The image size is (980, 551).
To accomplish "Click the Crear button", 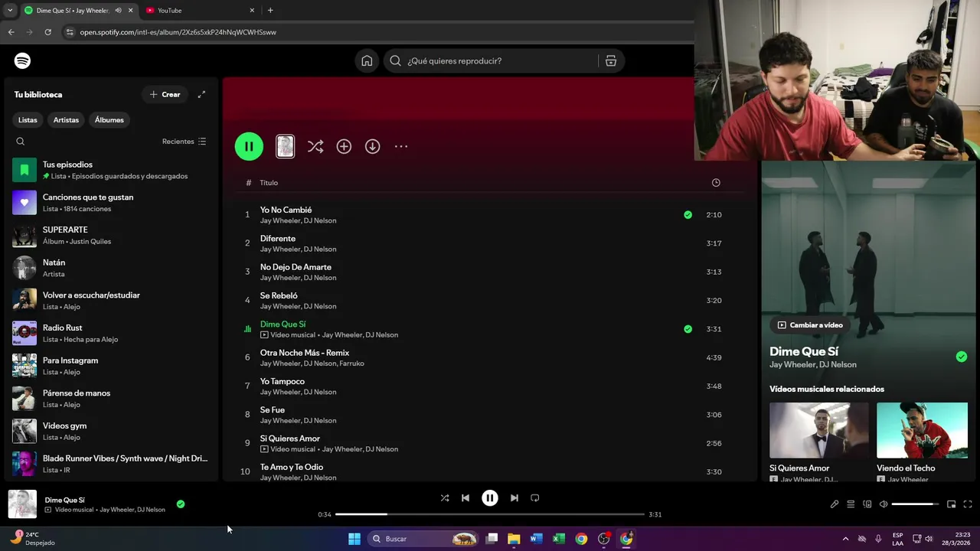I will click(165, 94).
